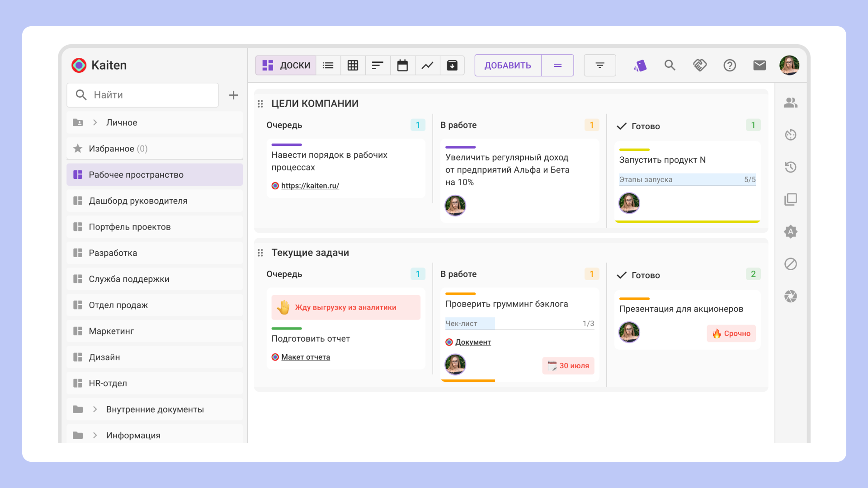This screenshot has height=488, width=868.
Task: Open the dropdown next to ДОБАВИТЬ
Action: (557, 66)
